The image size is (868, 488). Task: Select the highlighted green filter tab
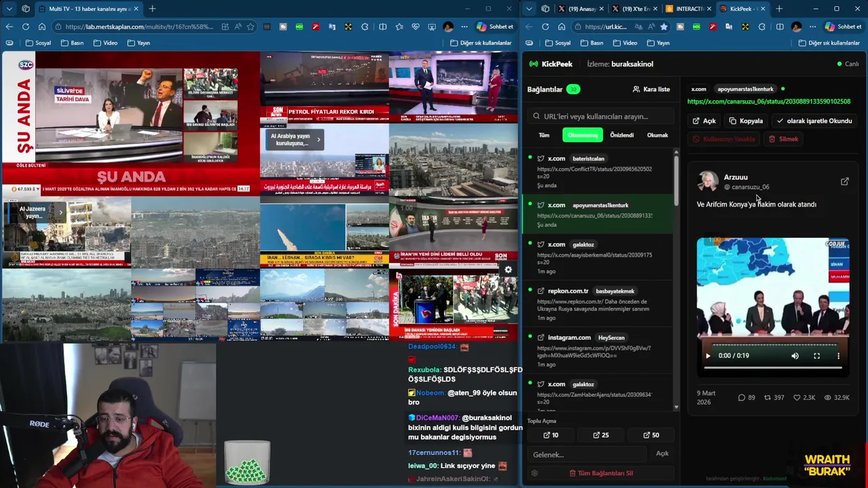583,135
